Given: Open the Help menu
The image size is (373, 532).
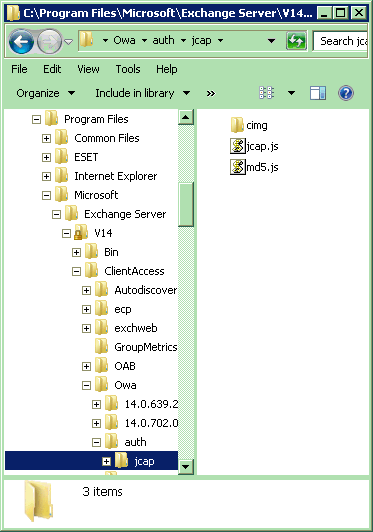Looking at the screenshot, I should tap(166, 69).
